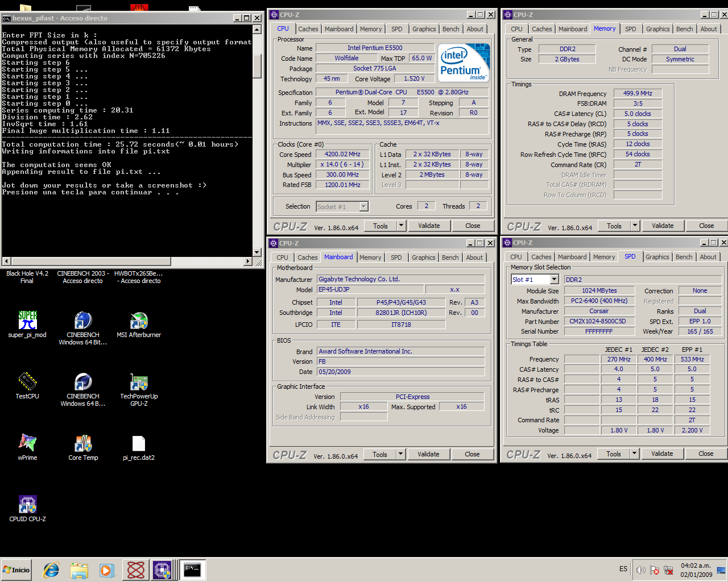Viewport: 728px width, 582px height.
Task: Click Validate in the SPD-tab window
Action: tap(662, 454)
